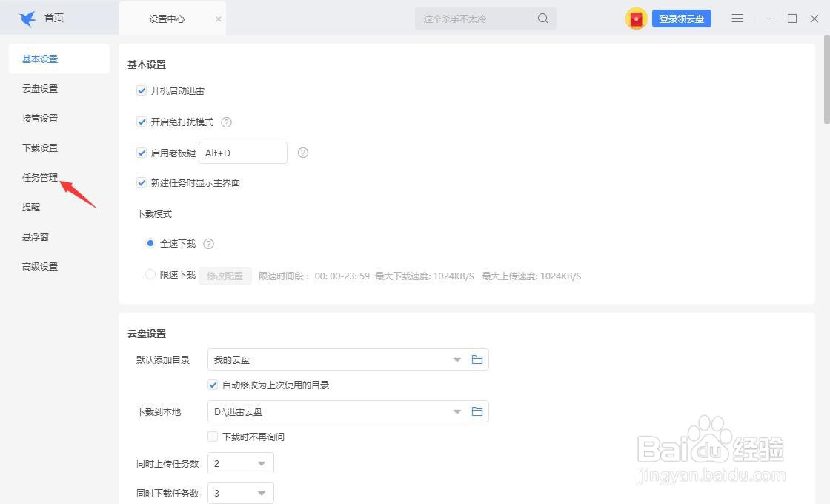Toggle 自动修改为上次使用的目录 checkbox
Screen dimensions: 830x504
213,385
